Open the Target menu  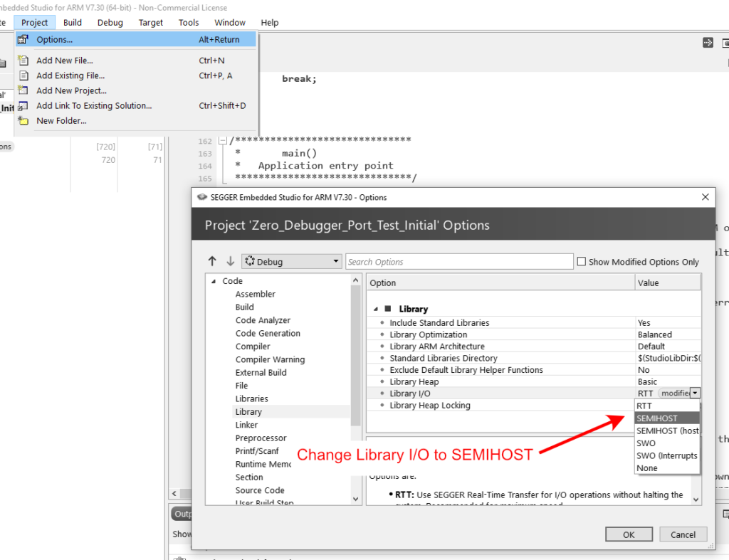pos(151,22)
